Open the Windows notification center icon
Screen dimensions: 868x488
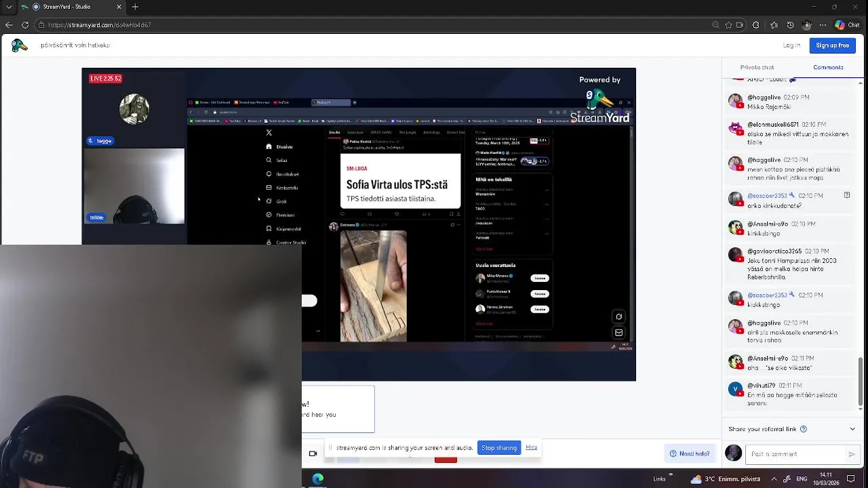[851, 479]
